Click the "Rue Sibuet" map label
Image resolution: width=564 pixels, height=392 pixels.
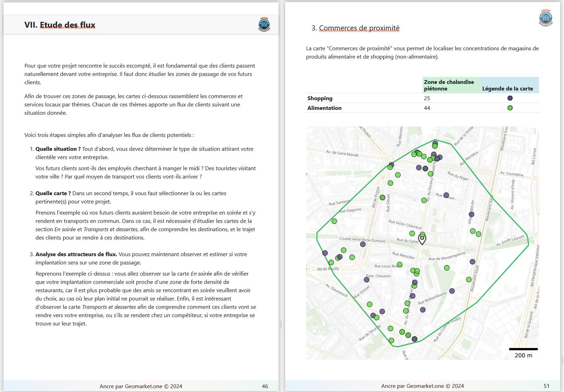[x=388, y=203]
